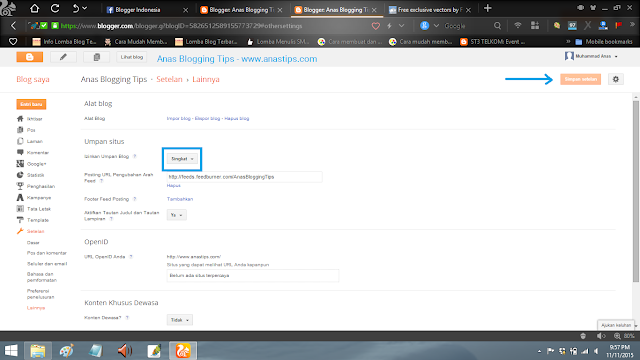
Task: Click the lightning speed mode icon
Action: click(389, 26)
